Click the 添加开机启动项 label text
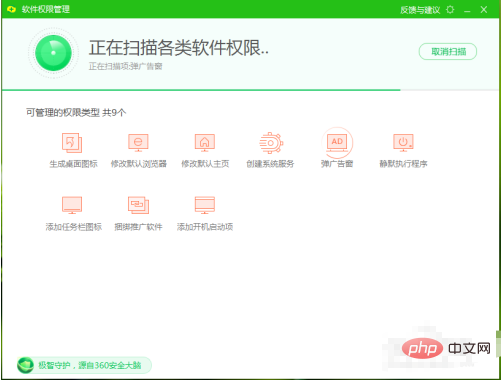 point(205,227)
